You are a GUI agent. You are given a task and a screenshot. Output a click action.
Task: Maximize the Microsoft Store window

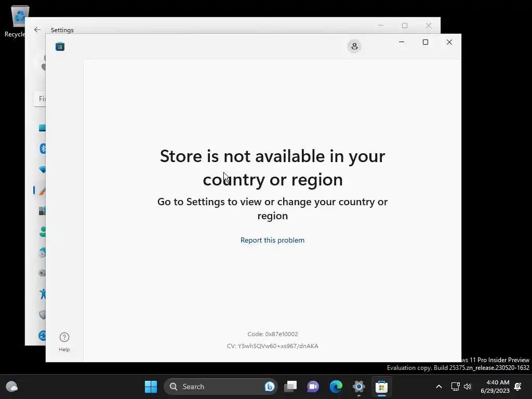(x=425, y=42)
